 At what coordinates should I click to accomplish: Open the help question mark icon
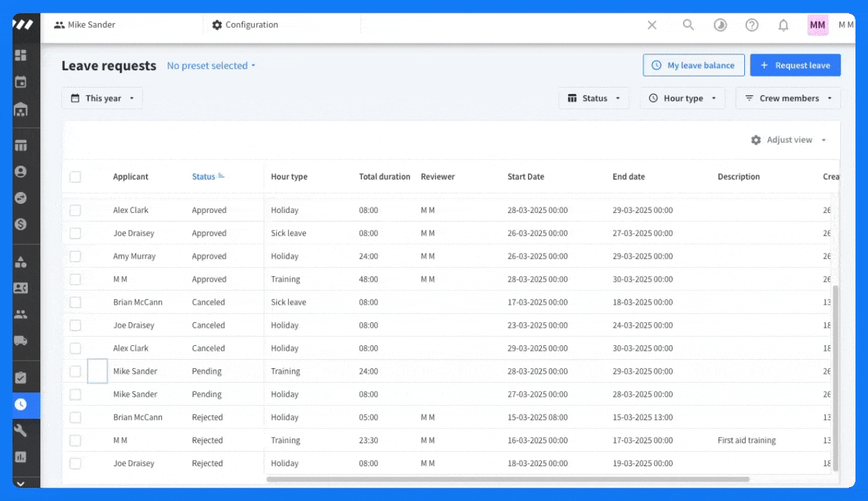click(752, 25)
